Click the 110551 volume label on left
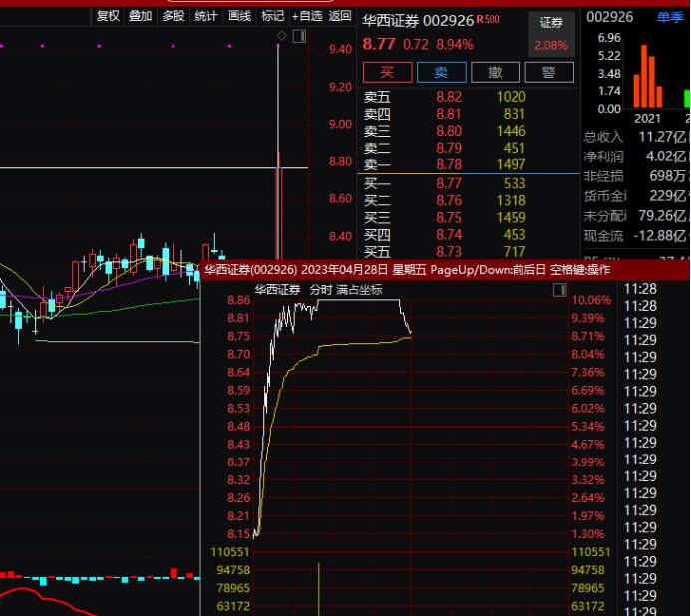This screenshot has width=691, height=616. point(230,552)
